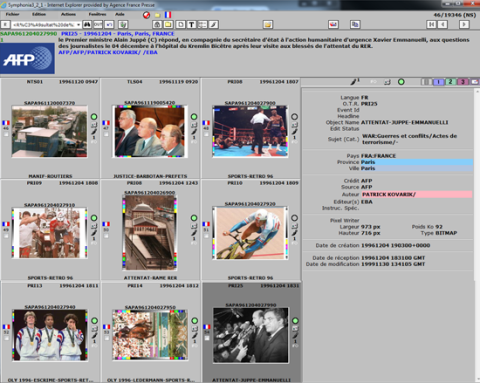Open the Actions menu
This screenshot has height=383, width=480.
click(68, 14)
